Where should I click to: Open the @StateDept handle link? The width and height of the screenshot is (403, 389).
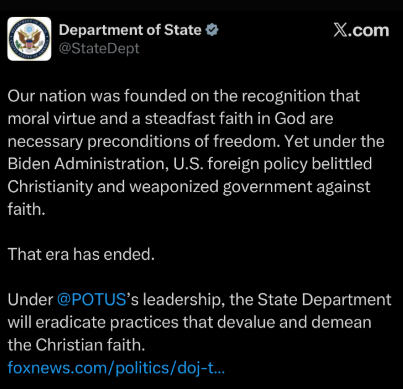point(99,49)
